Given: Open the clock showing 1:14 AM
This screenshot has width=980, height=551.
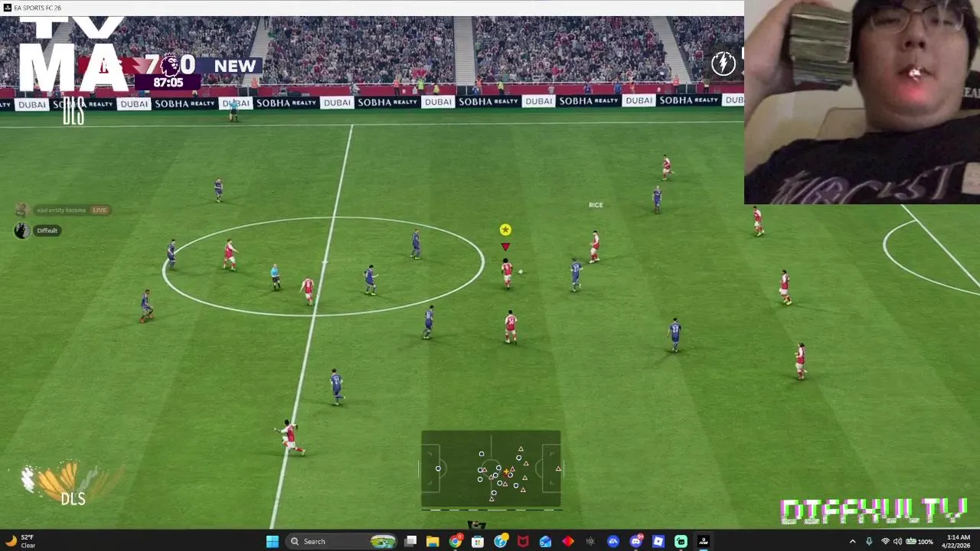Looking at the screenshot, I should pyautogui.click(x=958, y=541).
